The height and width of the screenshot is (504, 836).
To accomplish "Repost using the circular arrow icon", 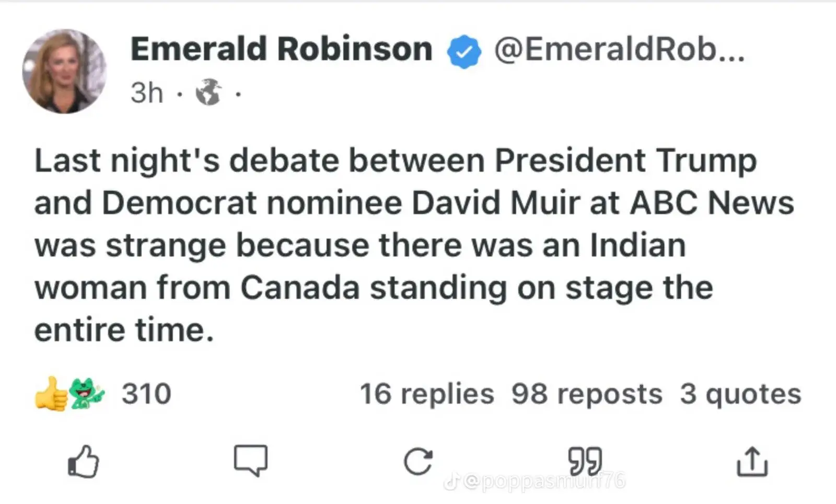I will [x=418, y=461].
